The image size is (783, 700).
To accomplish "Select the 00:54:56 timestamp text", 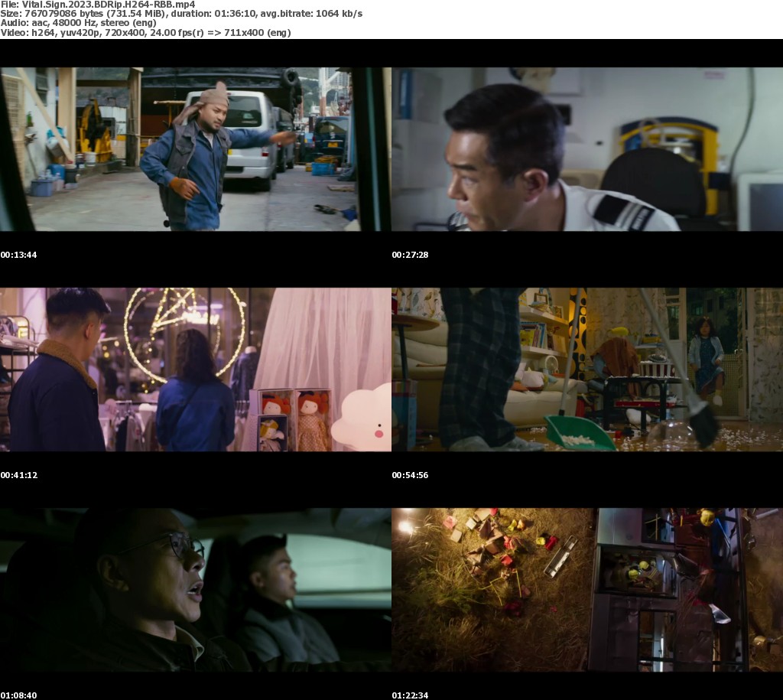I will tap(411, 475).
